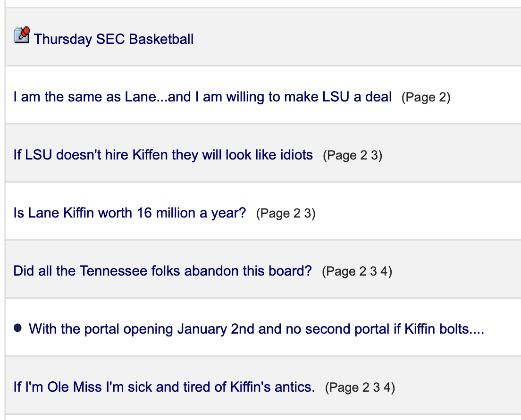Image resolution: width=521 pixels, height=420 pixels.
Task: Click the new-posts dot beside the portal thread
Action: pos(18,328)
